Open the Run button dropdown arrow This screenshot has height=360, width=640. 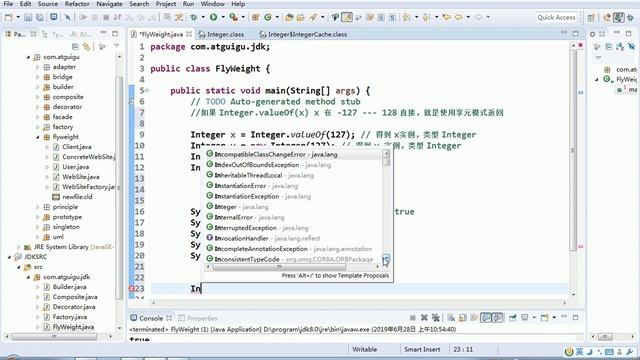pos(223,17)
